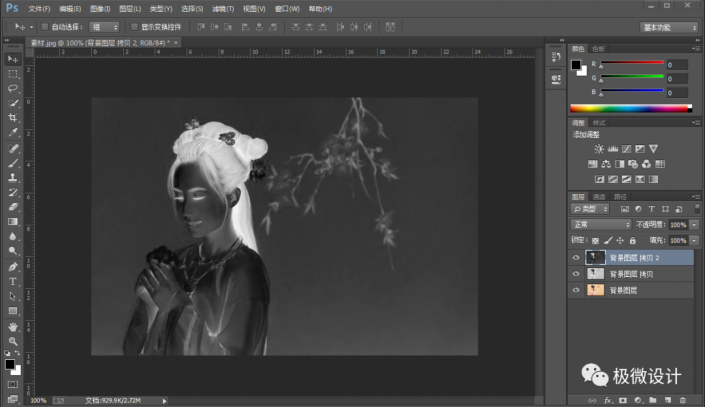Open the 正常 blend mode dropdown
Screen dimensions: 705x407
click(600, 225)
